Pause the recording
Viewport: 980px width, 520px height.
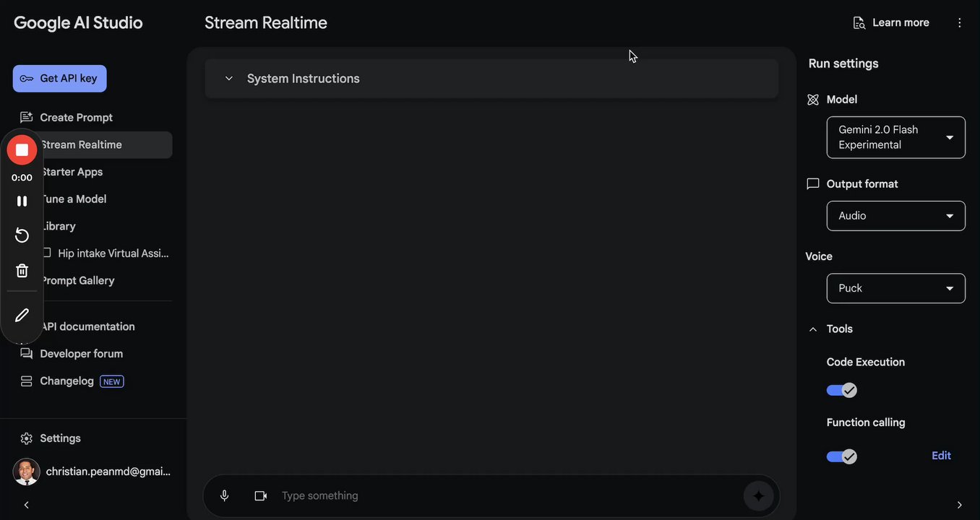point(22,201)
